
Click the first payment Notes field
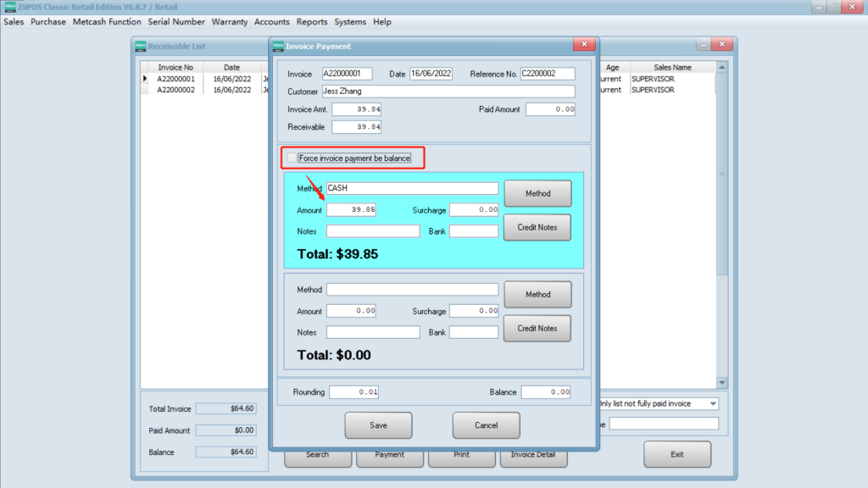[x=373, y=231]
